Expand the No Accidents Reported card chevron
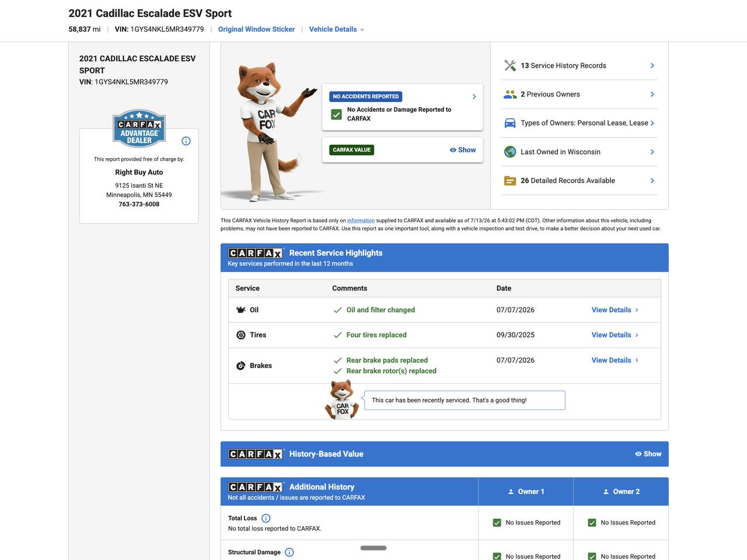This screenshot has width=747, height=560. pyautogui.click(x=474, y=97)
